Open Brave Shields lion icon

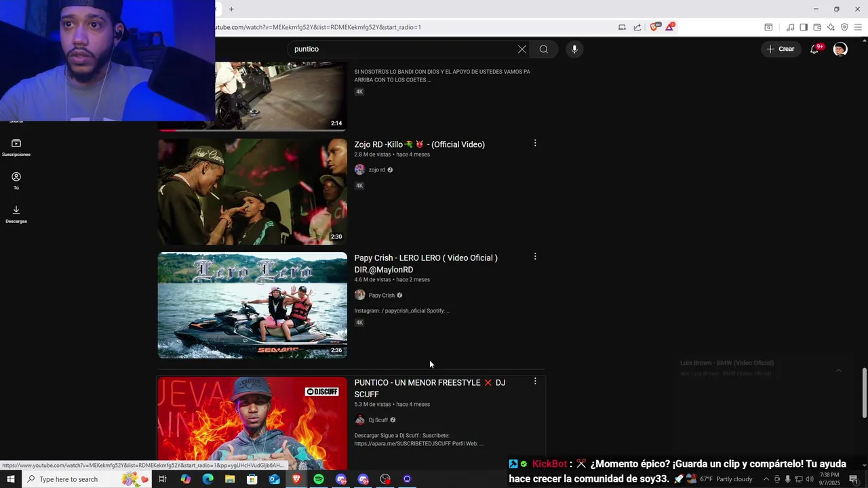click(654, 27)
